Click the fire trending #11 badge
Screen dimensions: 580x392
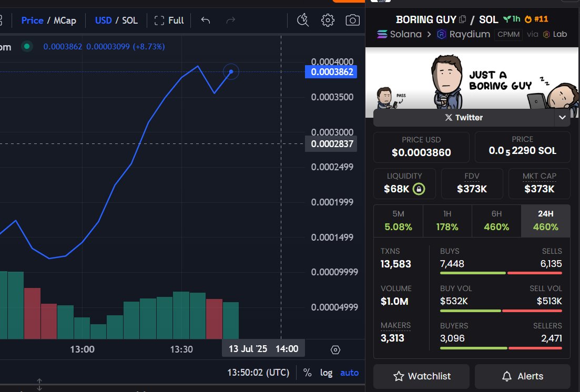tap(536, 19)
